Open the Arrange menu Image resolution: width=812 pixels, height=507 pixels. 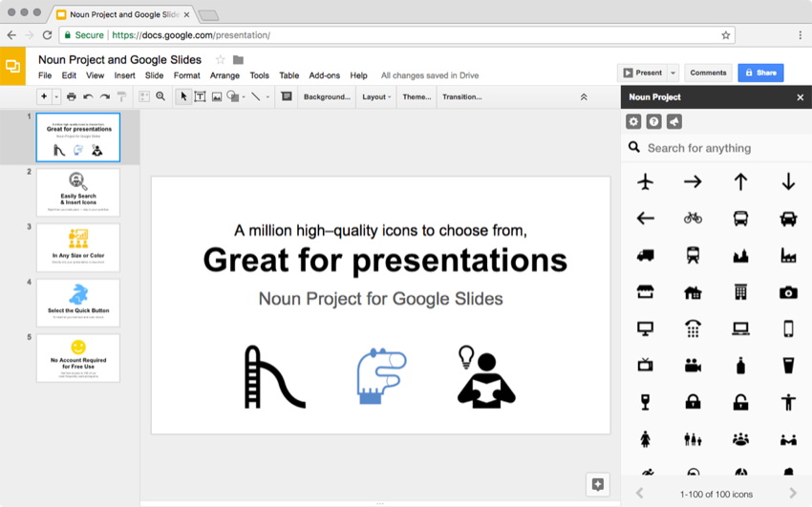(224, 75)
